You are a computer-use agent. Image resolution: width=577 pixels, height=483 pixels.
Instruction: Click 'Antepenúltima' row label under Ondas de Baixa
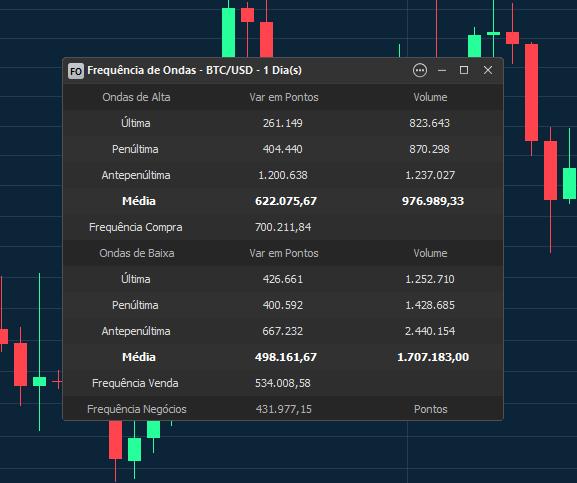pos(136,331)
